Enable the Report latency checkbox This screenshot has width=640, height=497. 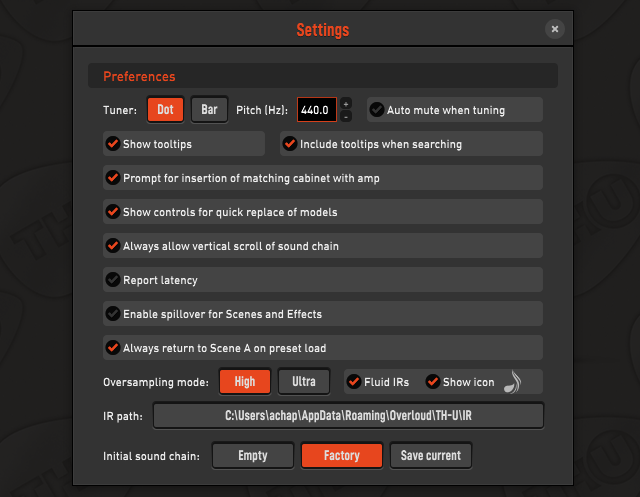[x=113, y=280]
